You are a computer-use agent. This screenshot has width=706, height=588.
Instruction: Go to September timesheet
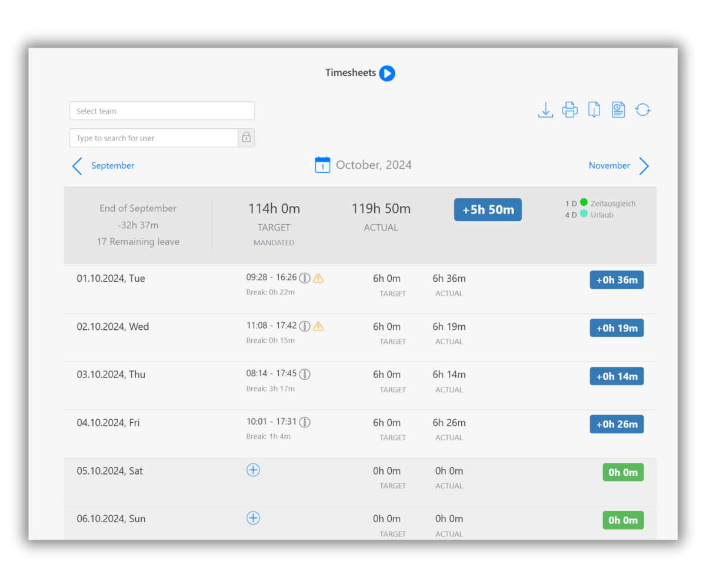[112, 165]
